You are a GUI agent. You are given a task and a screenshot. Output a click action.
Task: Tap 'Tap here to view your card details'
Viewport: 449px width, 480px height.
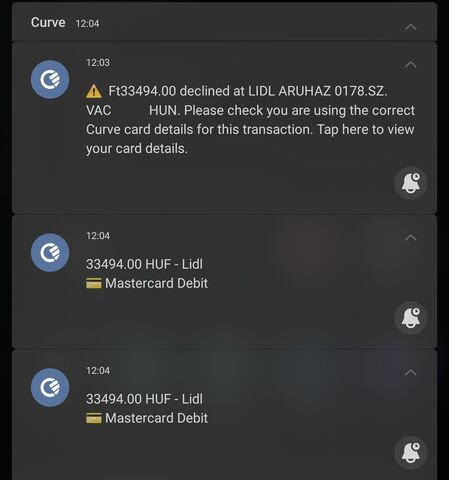click(250, 139)
